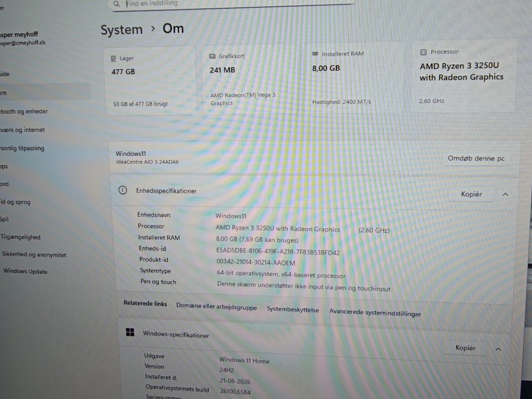The width and height of the screenshot is (532, 399).
Task: Click the Enhedsspecifikationer info icon
Action: click(122, 190)
